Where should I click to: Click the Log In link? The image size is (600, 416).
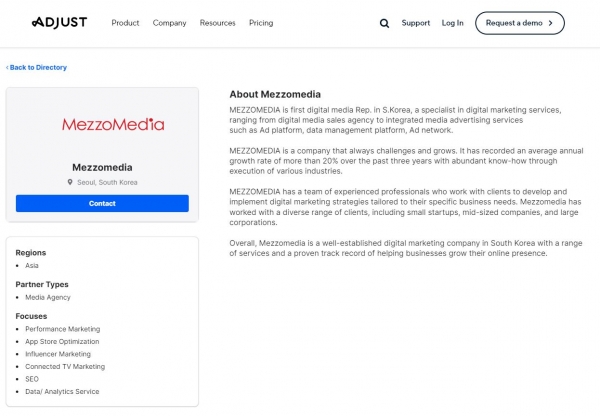click(x=452, y=23)
